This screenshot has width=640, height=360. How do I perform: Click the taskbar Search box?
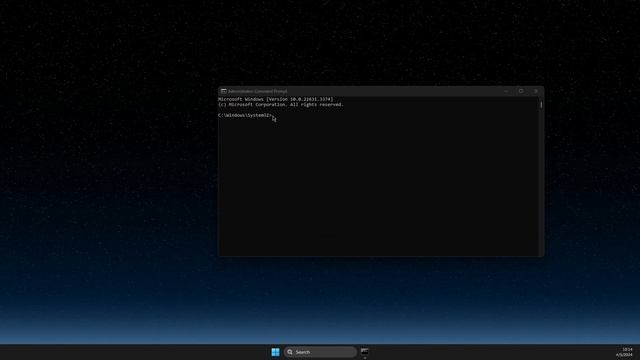pyautogui.click(x=320, y=352)
